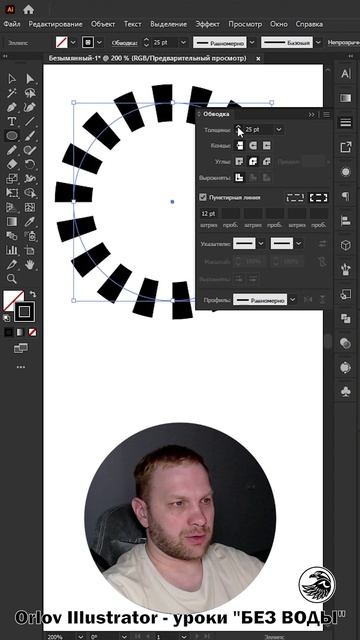The width and height of the screenshot is (360, 640).
Task: Select the Line Segment tool
Action: (x=30, y=121)
